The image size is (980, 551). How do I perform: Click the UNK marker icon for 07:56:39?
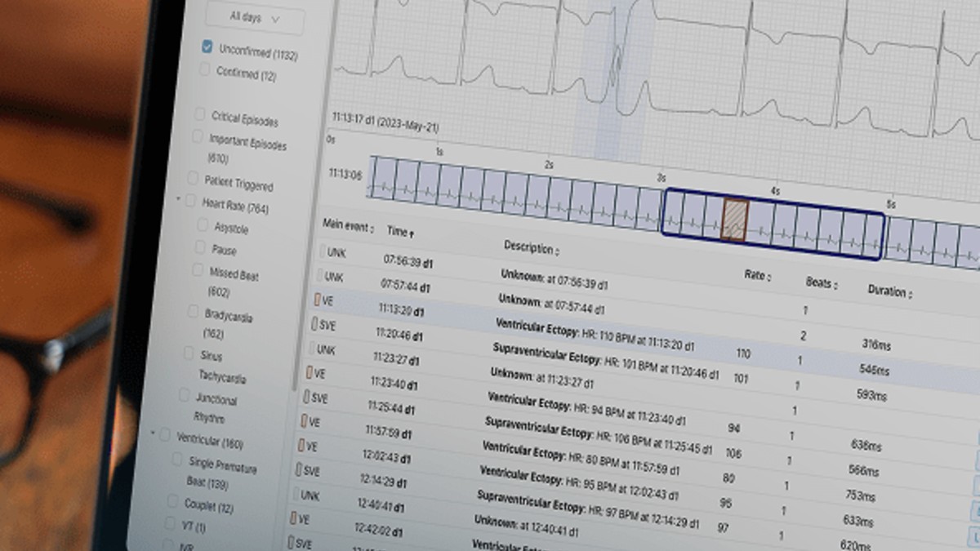point(322,251)
